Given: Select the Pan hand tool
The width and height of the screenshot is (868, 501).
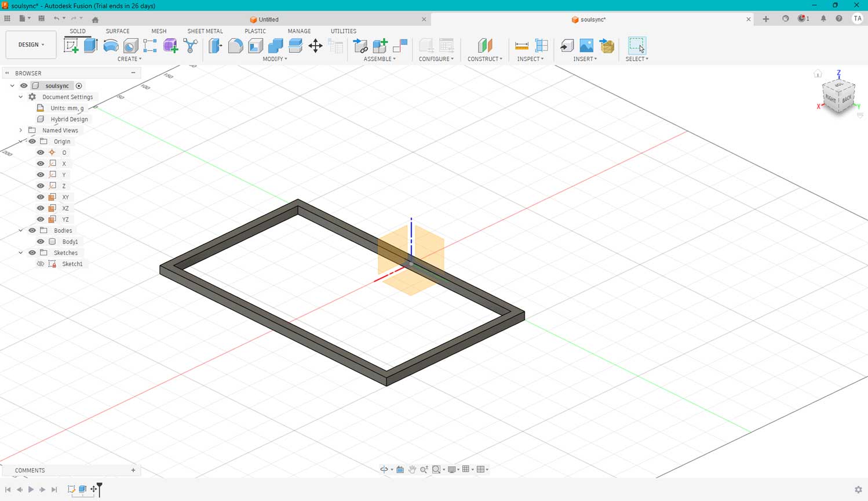Looking at the screenshot, I should (x=412, y=470).
